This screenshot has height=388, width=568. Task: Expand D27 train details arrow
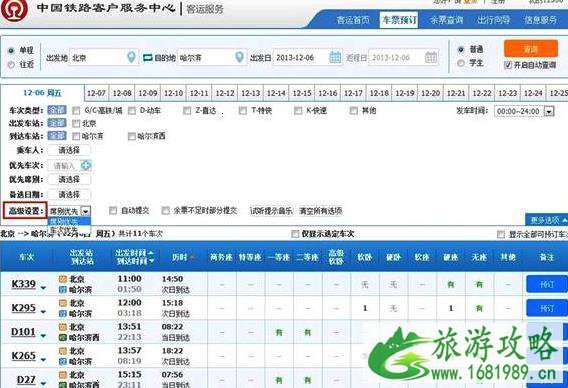coord(43,383)
